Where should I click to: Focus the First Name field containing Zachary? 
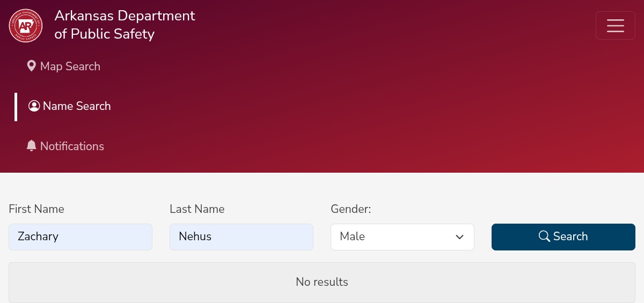click(x=80, y=237)
